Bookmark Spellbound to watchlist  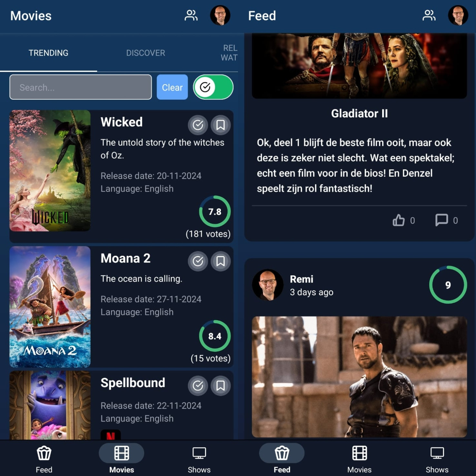221,385
